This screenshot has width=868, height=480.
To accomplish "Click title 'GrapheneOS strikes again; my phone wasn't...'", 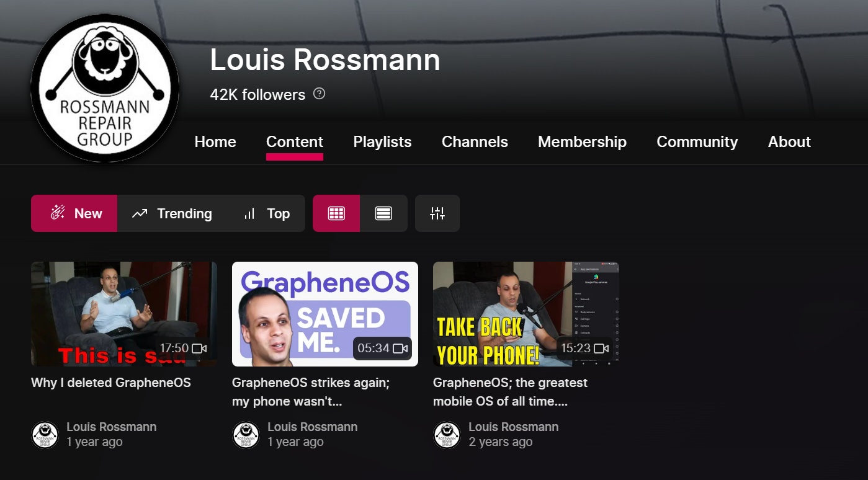I will click(x=311, y=392).
